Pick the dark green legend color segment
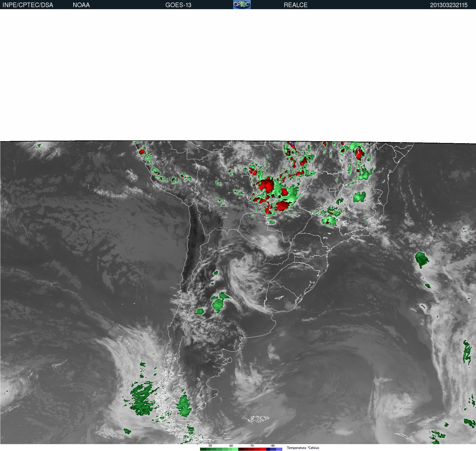Screen dimensions: 476x451 [203, 449]
